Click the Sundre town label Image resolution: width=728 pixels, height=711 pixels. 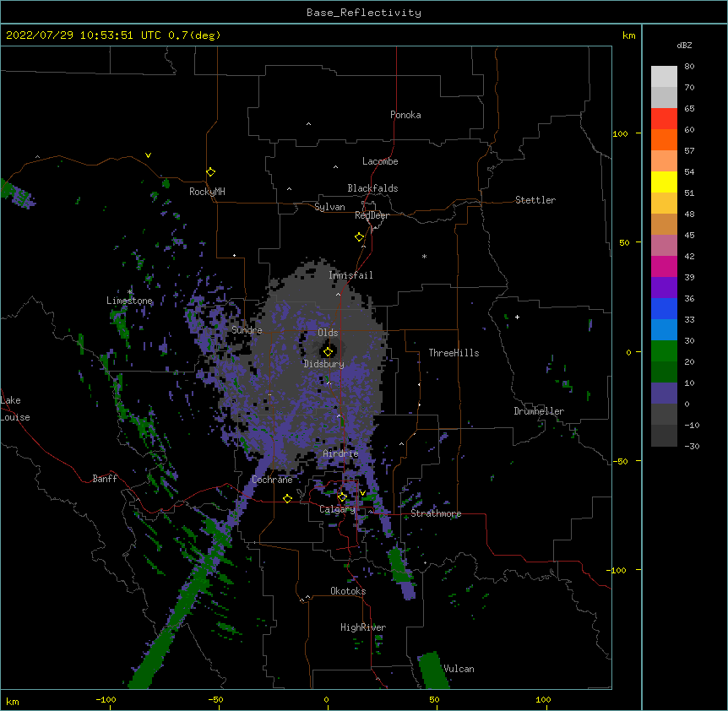point(247,330)
